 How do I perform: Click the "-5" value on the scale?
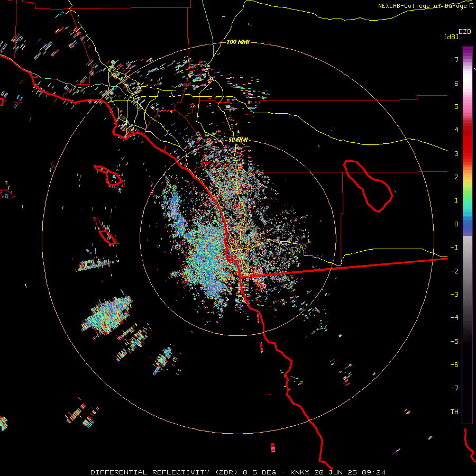[x=454, y=342]
